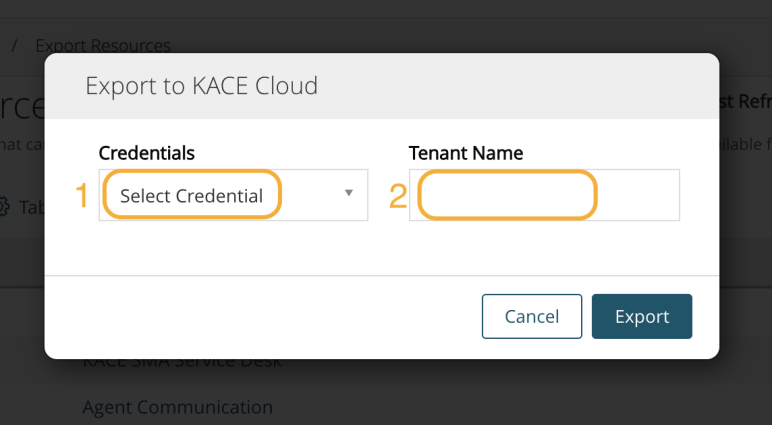The image size is (772, 425).
Task: Open the Select Credential dropdown
Action: 232,195
